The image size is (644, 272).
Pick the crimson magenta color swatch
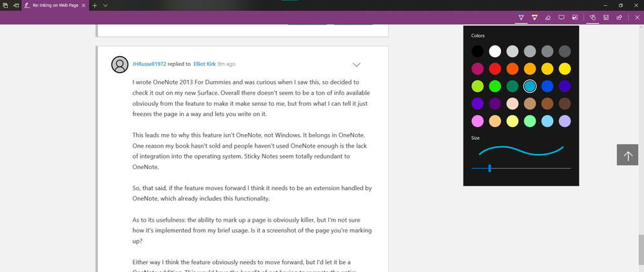477,68
